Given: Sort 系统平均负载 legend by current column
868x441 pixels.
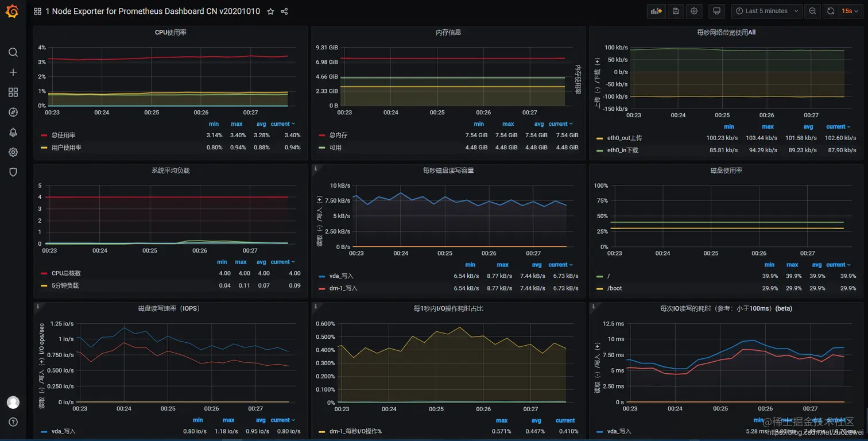Looking at the screenshot, I should 283,262.
